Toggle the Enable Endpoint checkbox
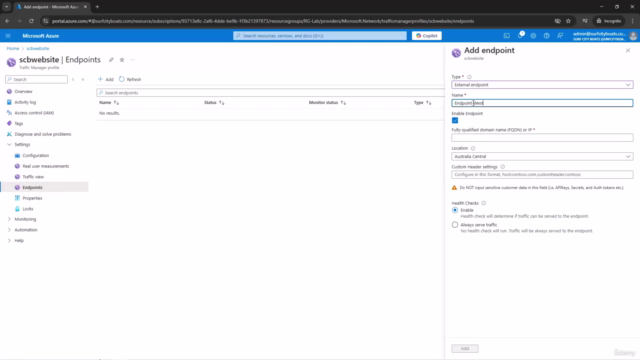640x360 pixels. [x=455, y=120]
